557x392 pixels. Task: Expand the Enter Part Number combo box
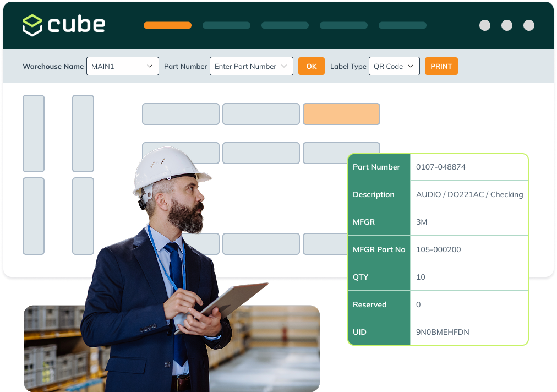click(251, 66)
